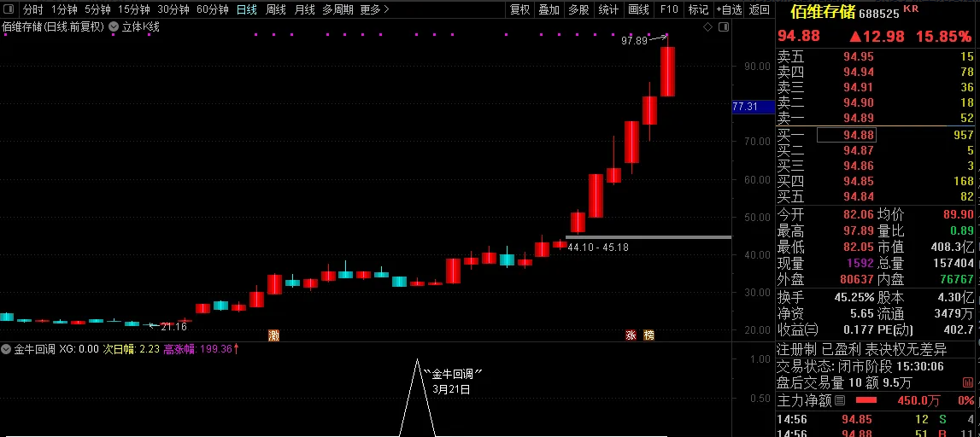Expand the 更多 periods menu
Screen dimensions: 980x437
click(x=374, y=9)
